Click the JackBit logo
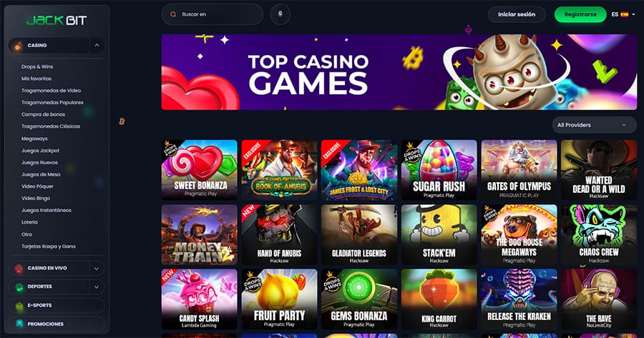The height and width of the screenshot is (338, 644). click(x=57, y=20)
